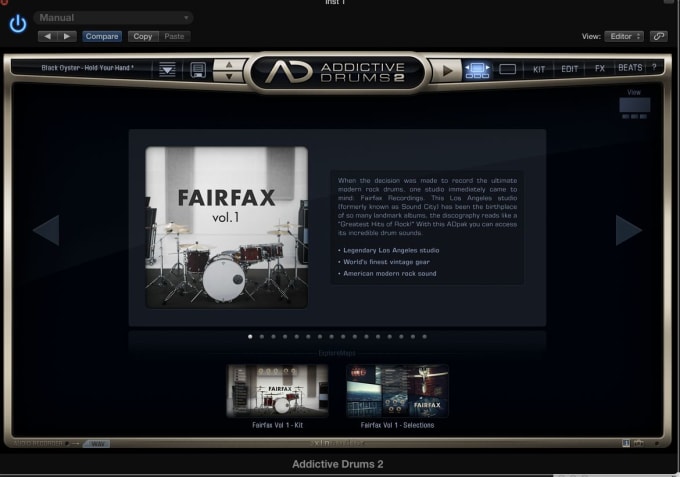The image size is (680, 477).
Task: Open the View Editor dropdown
Action: (x=624, y=36)
